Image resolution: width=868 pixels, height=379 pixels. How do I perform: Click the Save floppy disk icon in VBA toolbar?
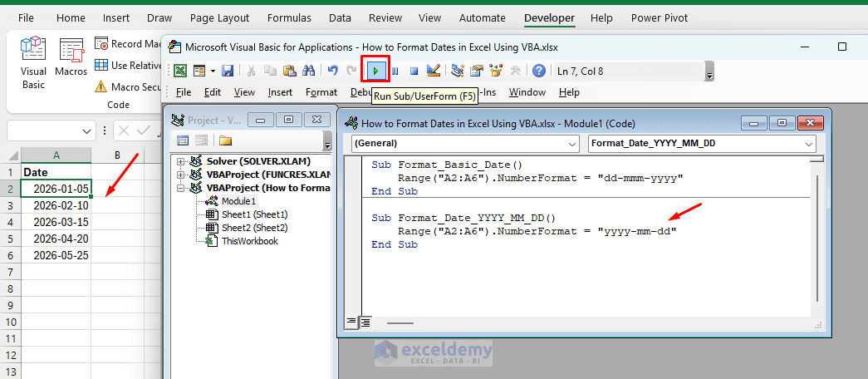(227, 71)
